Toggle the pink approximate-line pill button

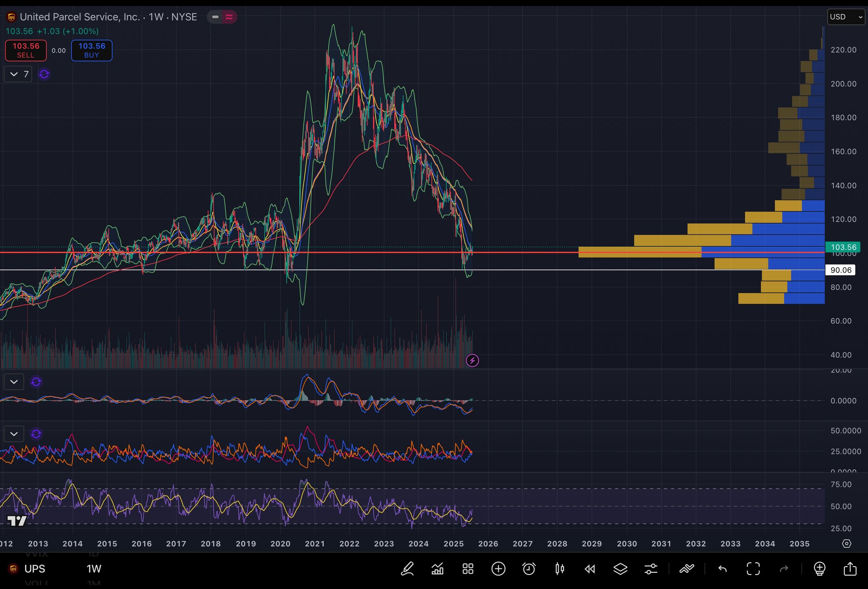229,17
